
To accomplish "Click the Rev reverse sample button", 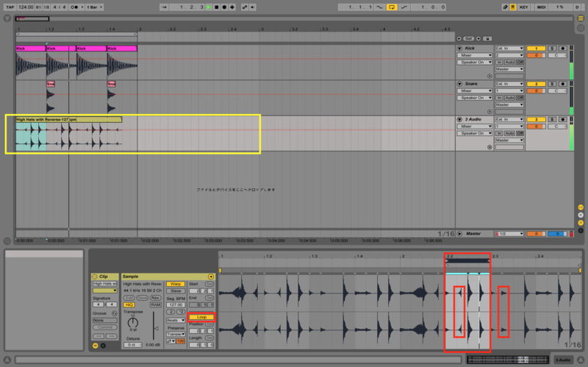I will [155, 298].
